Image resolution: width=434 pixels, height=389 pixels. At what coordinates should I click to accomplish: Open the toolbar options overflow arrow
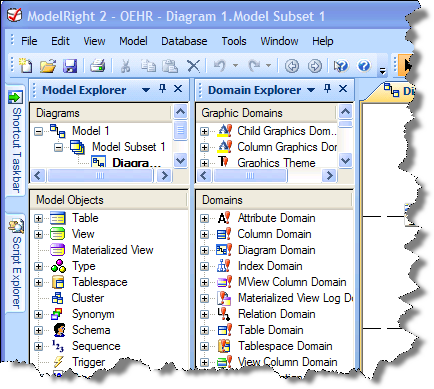[x=382, y=70]
